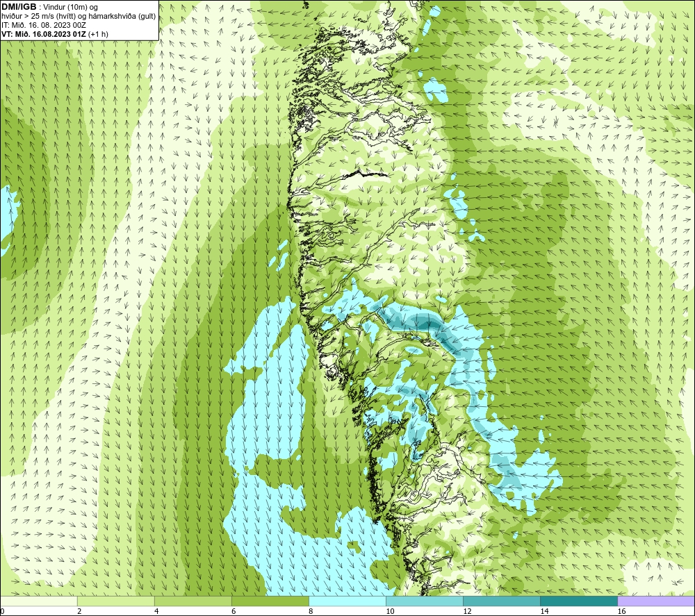Click the DMI/IGB title text
The width and height of the screenshot is (695, 616).
point(19,7)
